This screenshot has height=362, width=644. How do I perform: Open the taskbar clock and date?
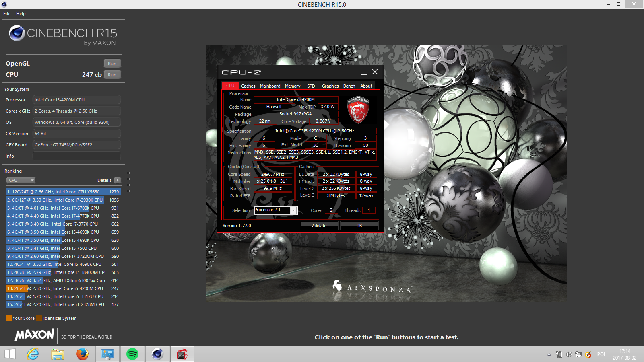pyautogui.click(x=625, y=354)
